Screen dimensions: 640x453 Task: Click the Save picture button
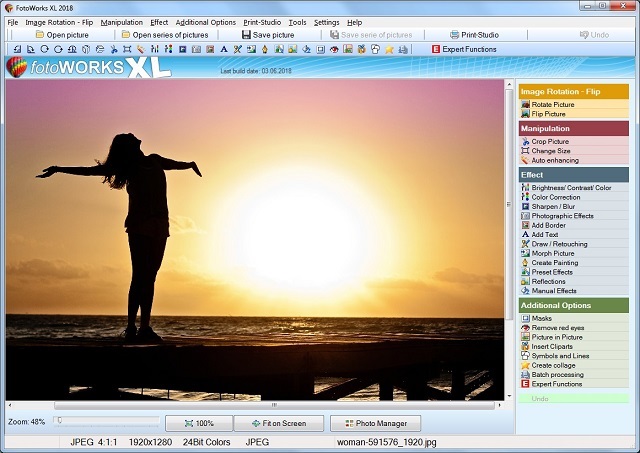pyautogui.click(x=268, y=35)
